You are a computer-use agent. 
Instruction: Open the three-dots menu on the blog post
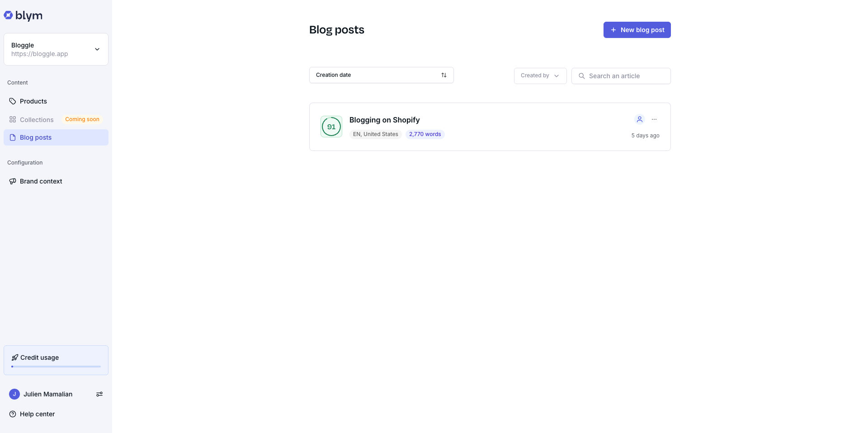coord(654,119)
